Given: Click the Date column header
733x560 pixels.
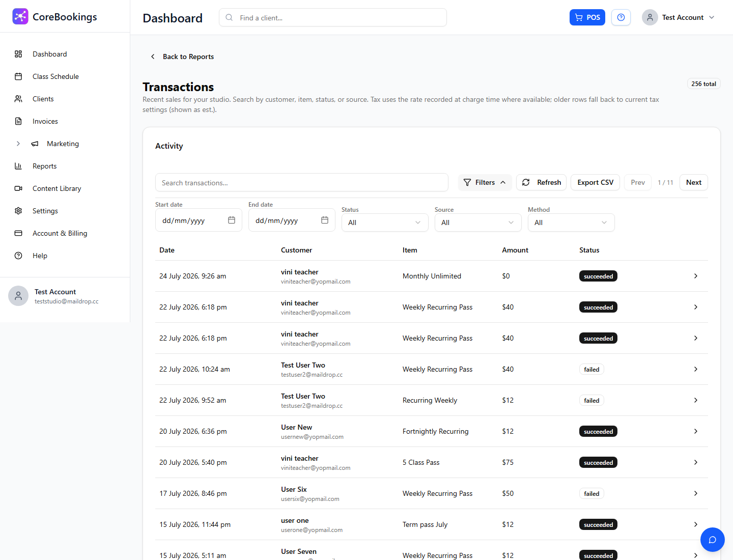Looking at the screenshot, I should click(x=167, y=250).
